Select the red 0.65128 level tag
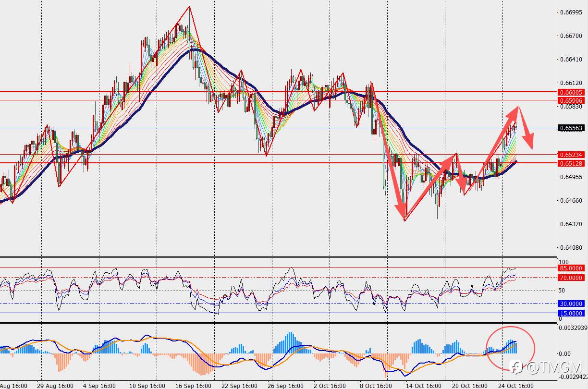 coord(571,163)
